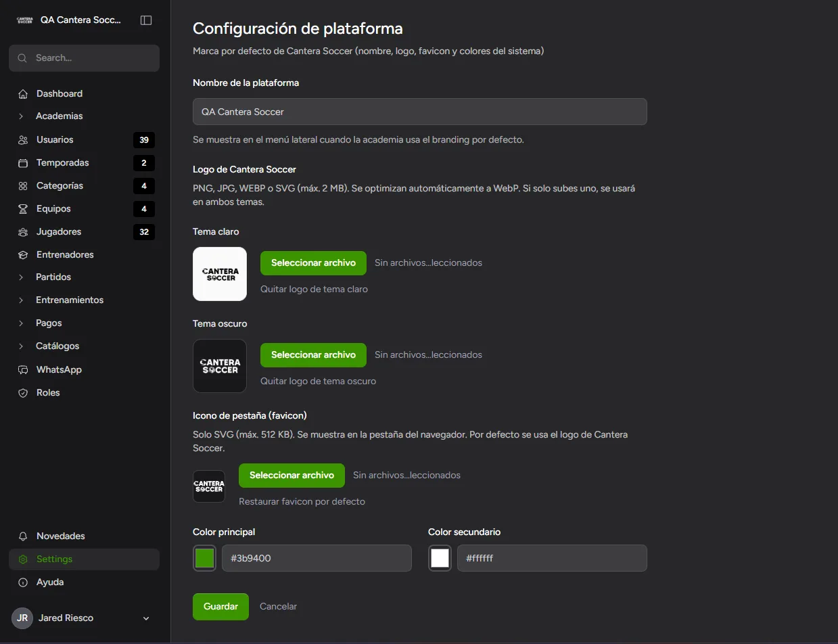Open the Categorías page
838x644 pixels.
point(84,186)
